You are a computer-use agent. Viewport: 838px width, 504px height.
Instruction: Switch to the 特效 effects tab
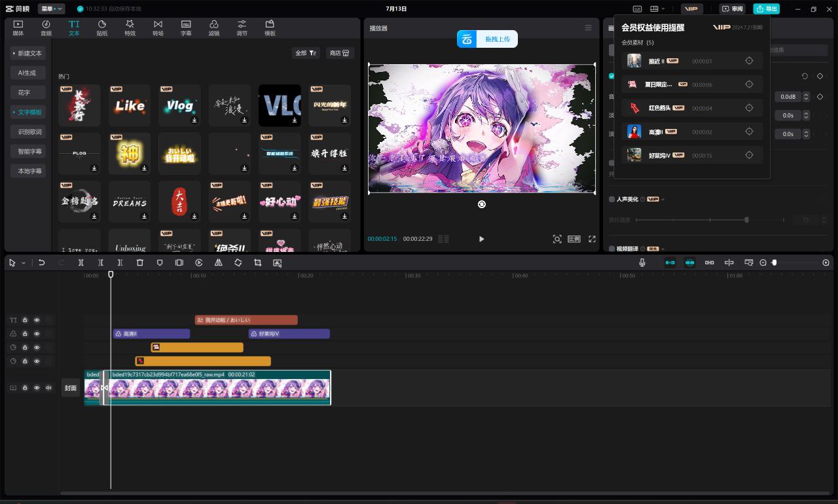pyautogui.click(x=130, y=27)
